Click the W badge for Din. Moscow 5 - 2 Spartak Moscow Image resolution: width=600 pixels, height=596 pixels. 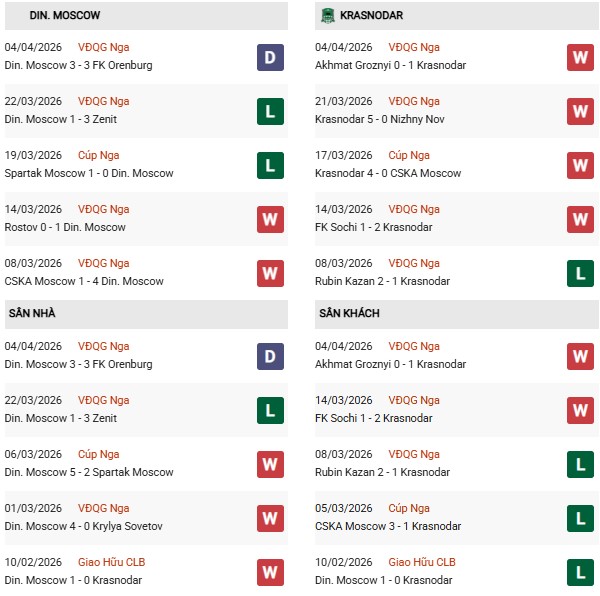[270, 464]
